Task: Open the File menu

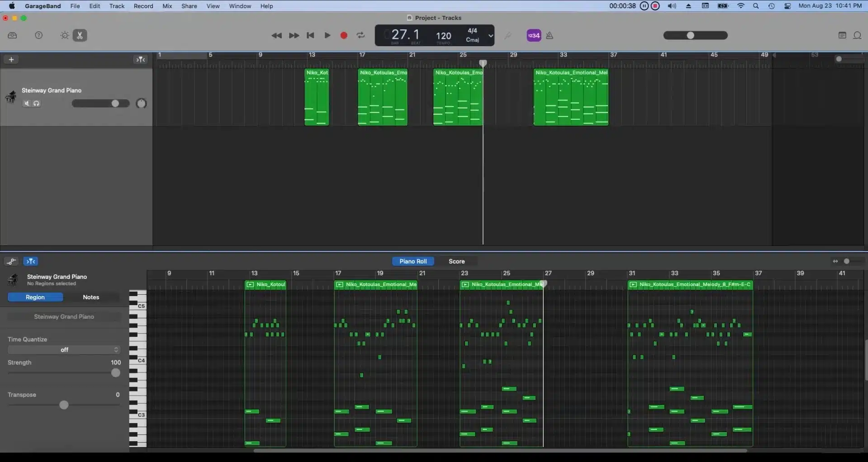Action: point(75,6)
